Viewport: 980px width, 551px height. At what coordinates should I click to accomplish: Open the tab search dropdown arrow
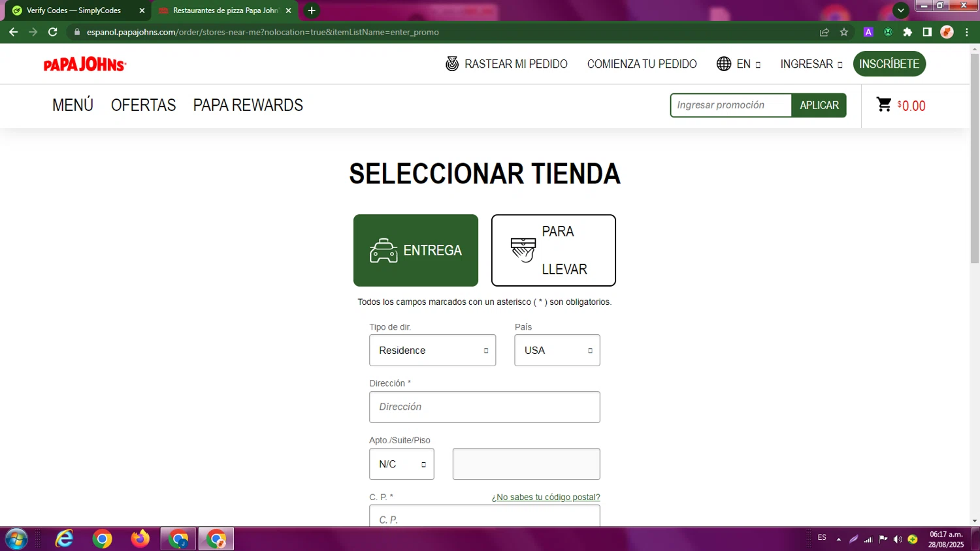901,10
